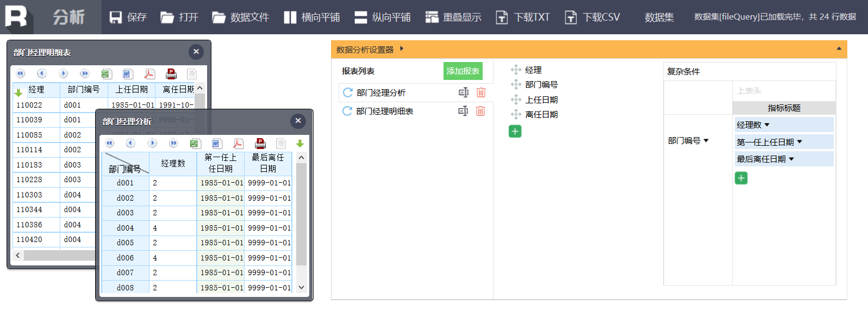This screenshot has height=310, width=868.
Task: Open the 数据集 menu
Action: point(659,17)
